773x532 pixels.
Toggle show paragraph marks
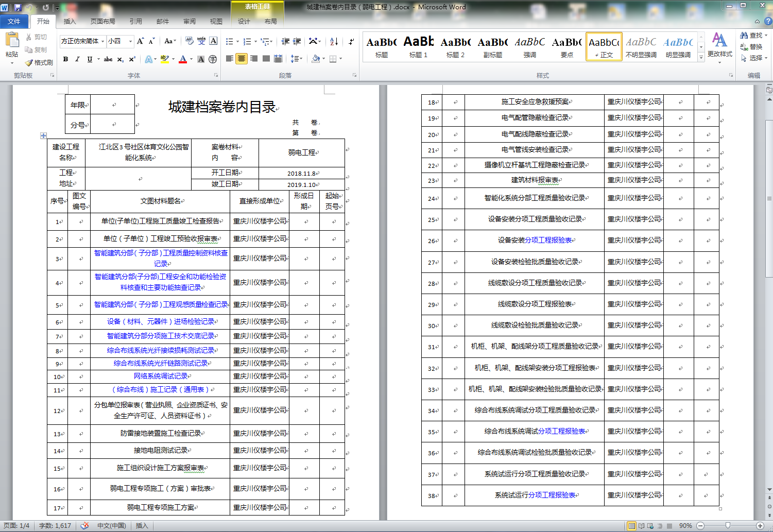coord(351,41)
